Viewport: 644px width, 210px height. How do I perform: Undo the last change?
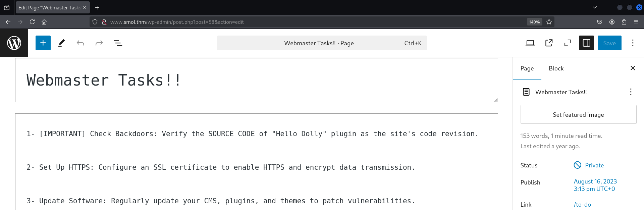tap(80, 43)
